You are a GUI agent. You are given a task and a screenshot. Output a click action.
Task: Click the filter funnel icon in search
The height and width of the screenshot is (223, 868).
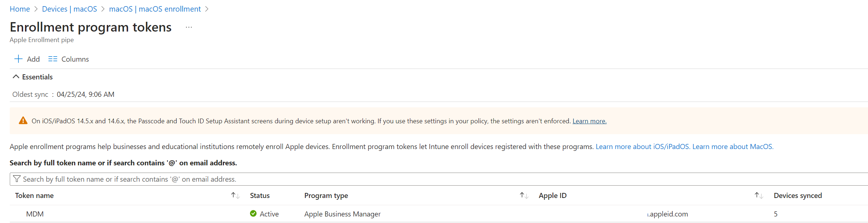(17, 179)
